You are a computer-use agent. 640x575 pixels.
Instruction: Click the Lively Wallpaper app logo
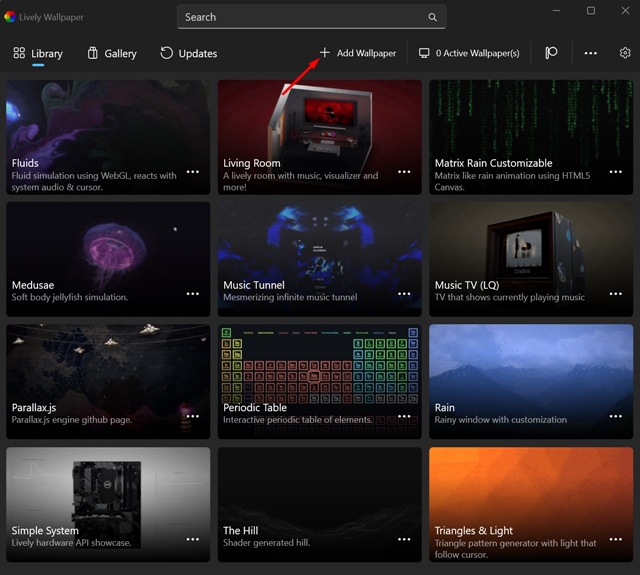click(x=10, y=17)
